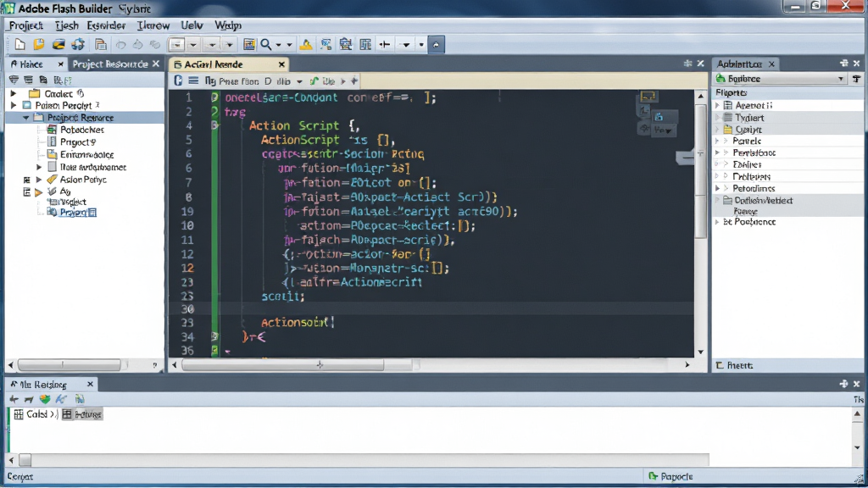
Task: Click the three-lines icon in editor toolbar
Action: (x=193, y=80)
